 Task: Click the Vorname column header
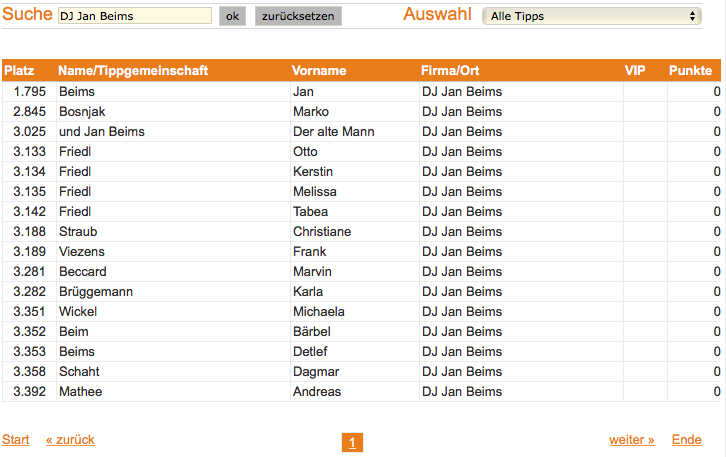coord(319,70)
